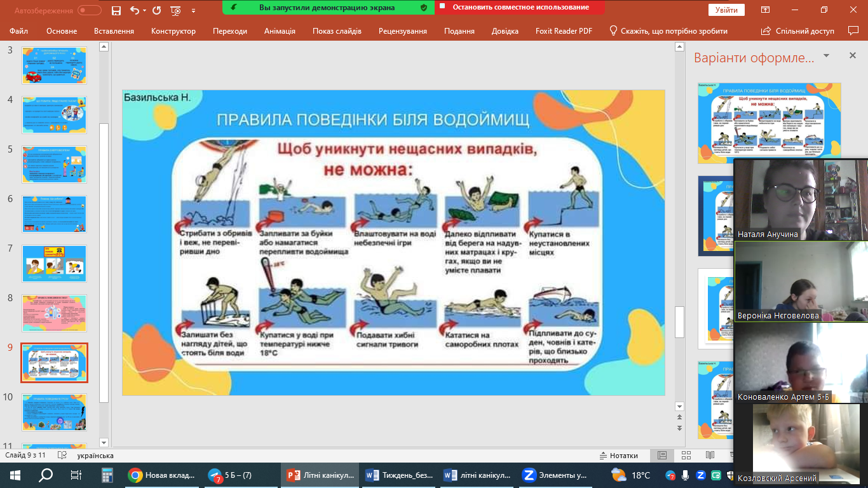The image size is (868, 488).
Task: Choose the first design idea thumbnail
Action: [x=770, y=123]
